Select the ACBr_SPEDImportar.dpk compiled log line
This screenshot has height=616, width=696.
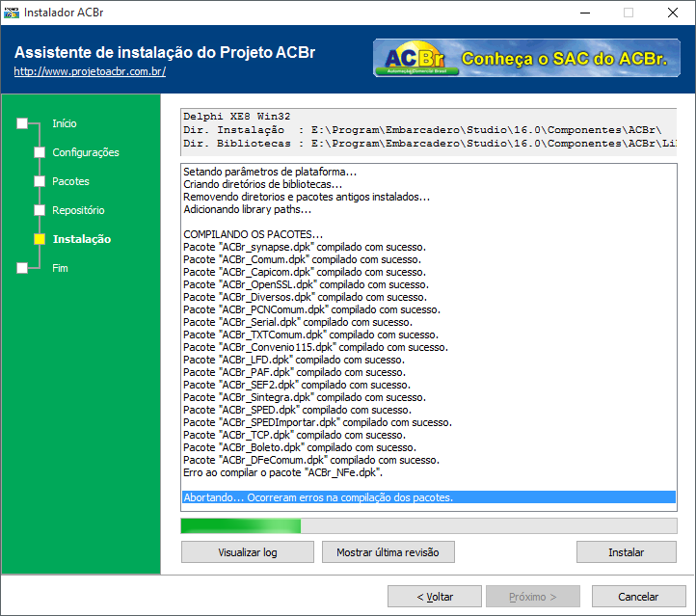tap(317, 422)
